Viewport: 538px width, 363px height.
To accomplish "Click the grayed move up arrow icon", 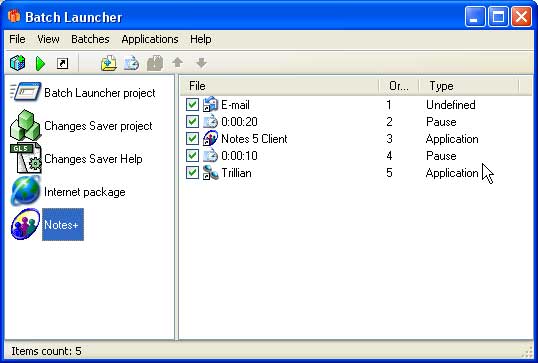I will pyautogui.click(x=177, y=62).
